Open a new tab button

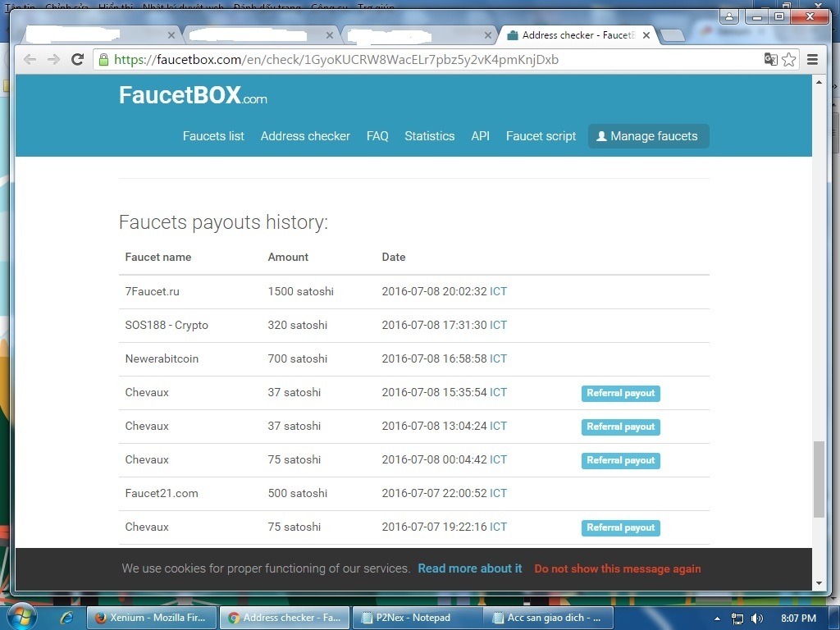tap(673, 36)
